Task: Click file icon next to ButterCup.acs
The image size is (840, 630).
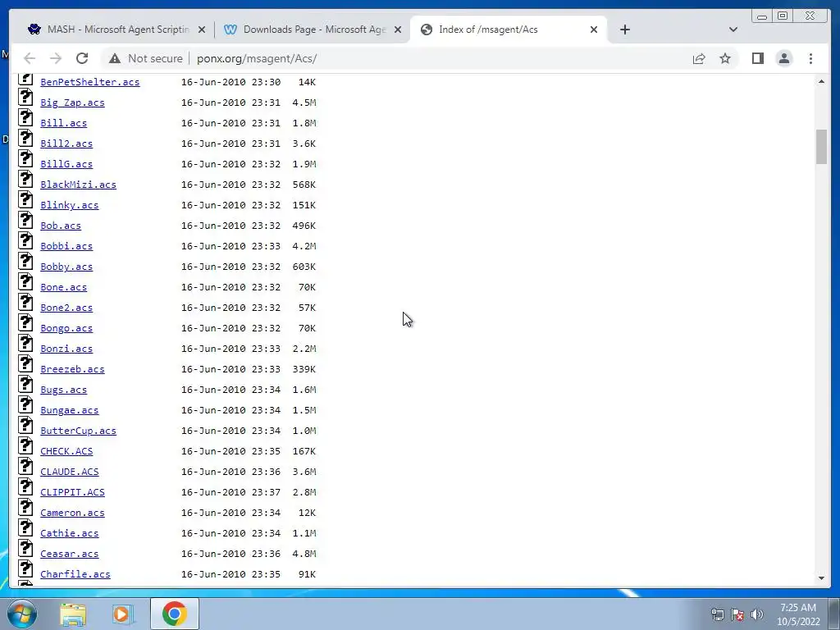Action: click(25, 426)
